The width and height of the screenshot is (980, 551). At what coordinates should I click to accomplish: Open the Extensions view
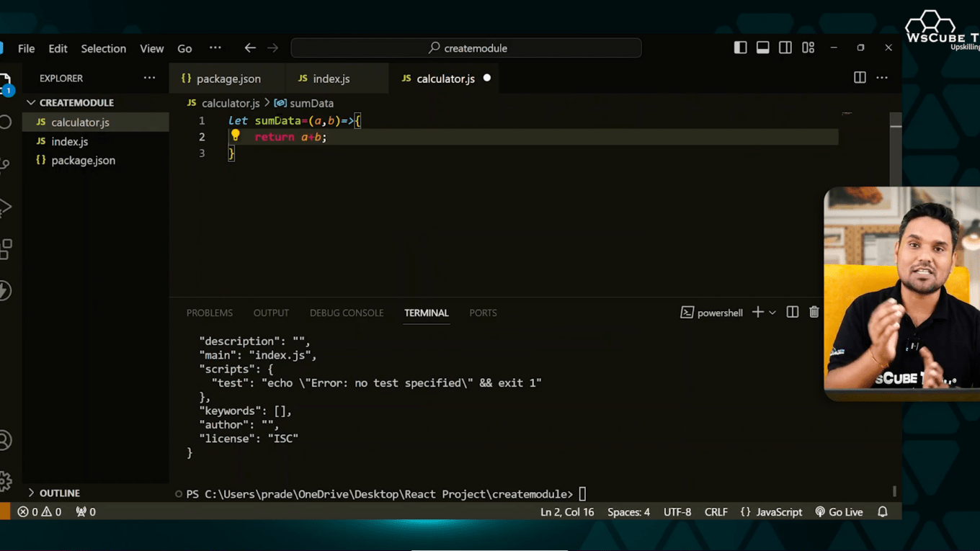[6, 249]
